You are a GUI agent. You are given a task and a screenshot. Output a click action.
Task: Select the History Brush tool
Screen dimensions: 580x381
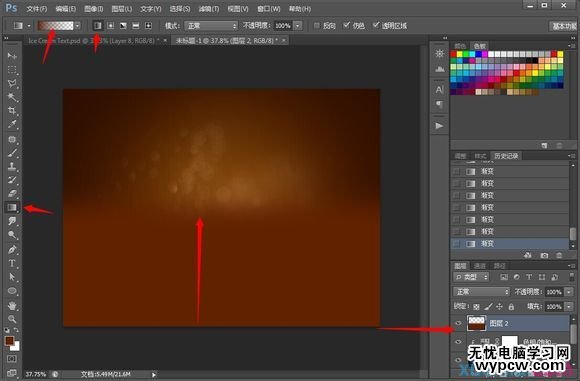click(x=12, y=180)
